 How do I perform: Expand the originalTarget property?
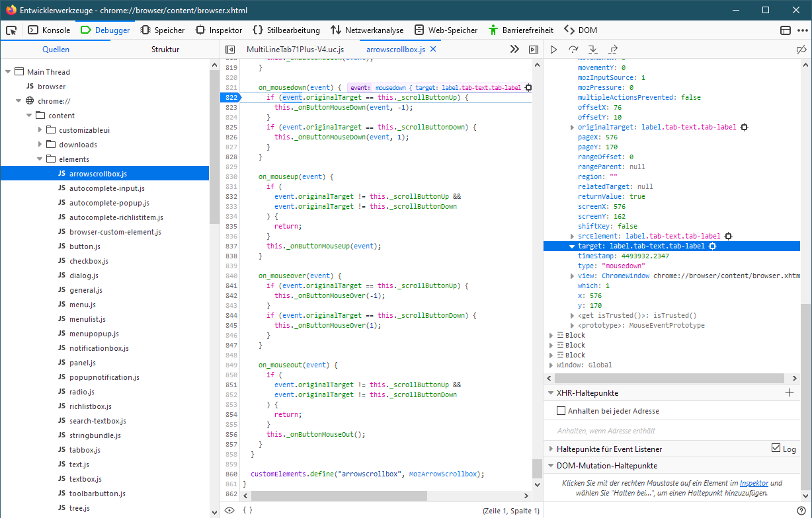[x=573, y=127]
